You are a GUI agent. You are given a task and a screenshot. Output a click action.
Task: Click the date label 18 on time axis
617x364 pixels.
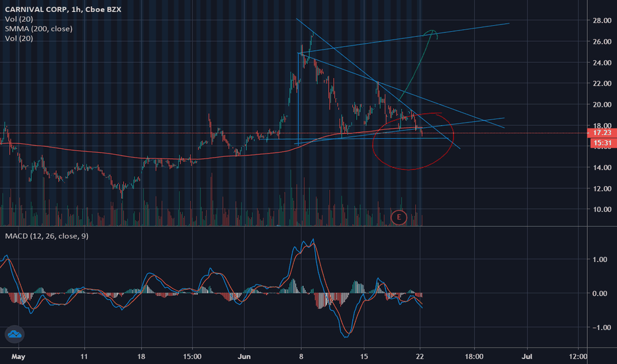point(141,357)
